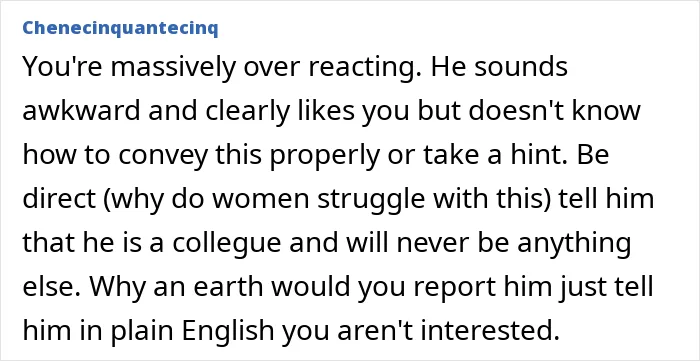Screen dimensions: 700x361
Task: Click the word "awkward" in the comment text
Action: pos(82,111)
